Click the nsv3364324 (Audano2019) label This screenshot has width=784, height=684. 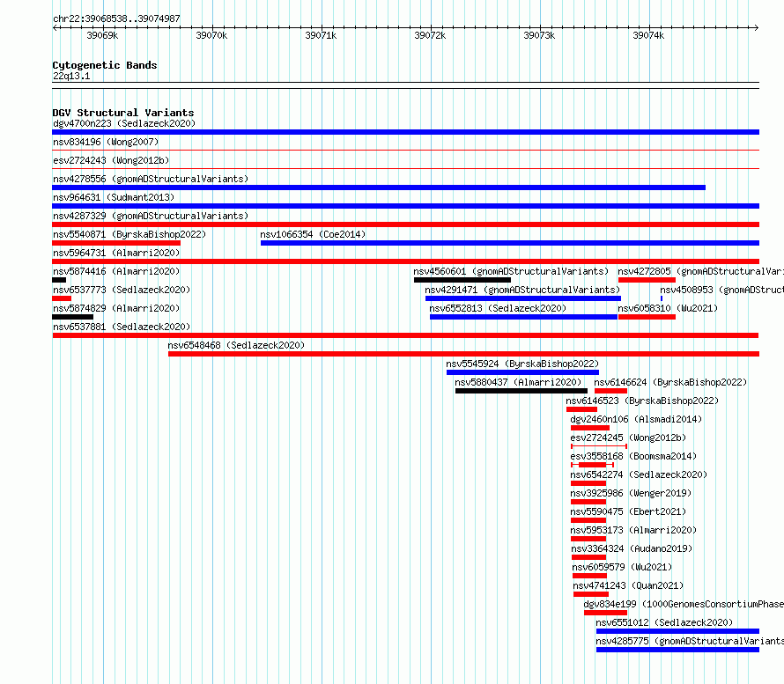(632, 548)
